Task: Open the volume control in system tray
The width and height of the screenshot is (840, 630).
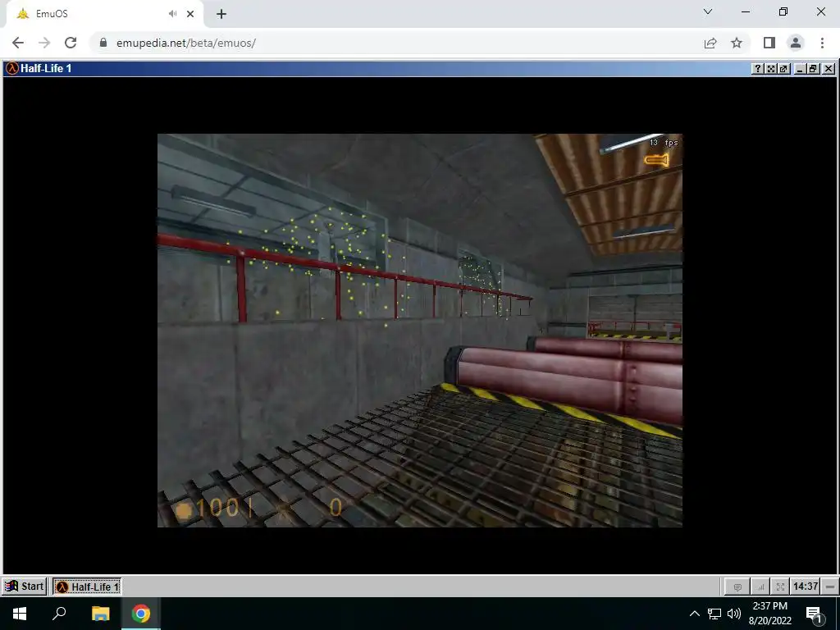Action: [x=734, y=614]
